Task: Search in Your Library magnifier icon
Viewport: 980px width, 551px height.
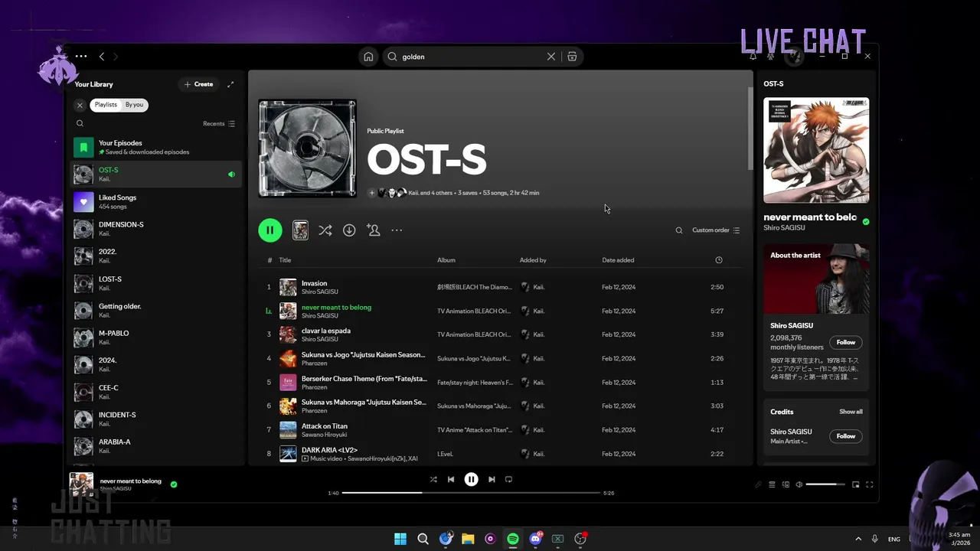Action: 80,123
